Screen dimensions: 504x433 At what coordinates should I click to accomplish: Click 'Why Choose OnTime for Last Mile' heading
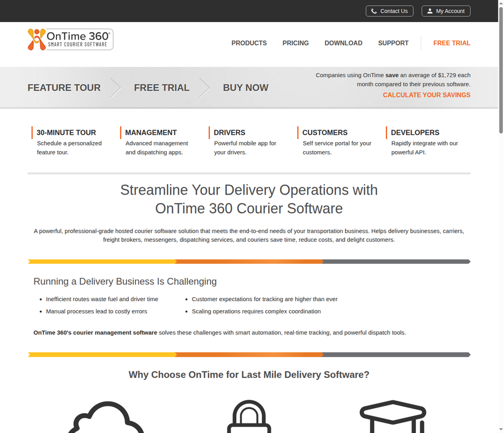coord(249,374)
